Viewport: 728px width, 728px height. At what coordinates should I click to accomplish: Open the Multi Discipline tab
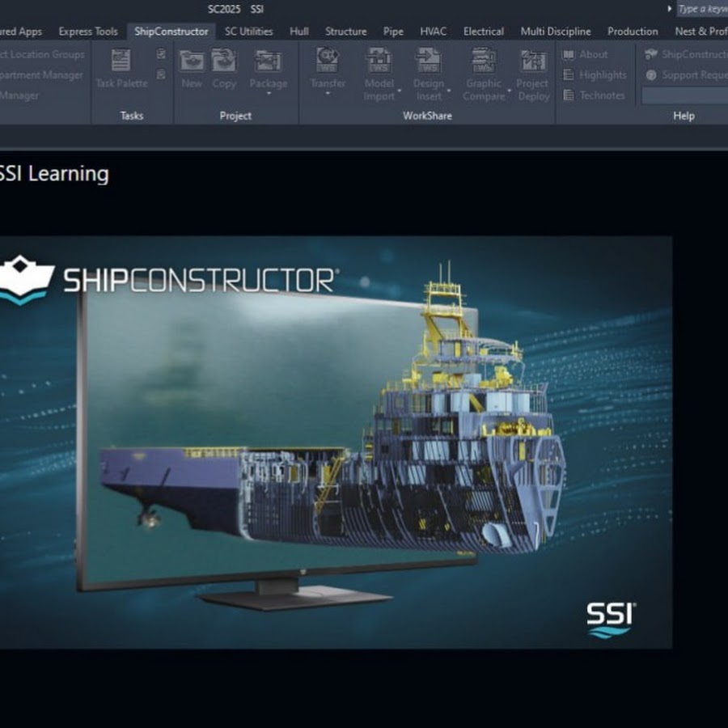556,32
